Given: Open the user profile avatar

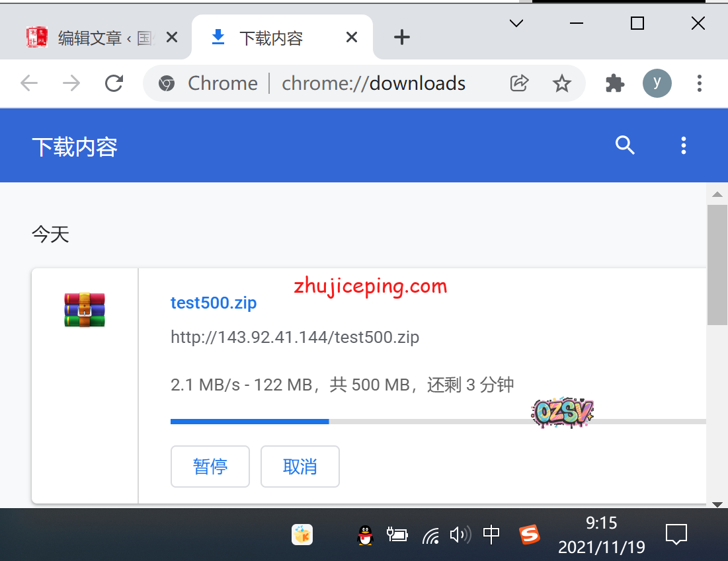Looking at the screenshot, I should click(657, 83).
